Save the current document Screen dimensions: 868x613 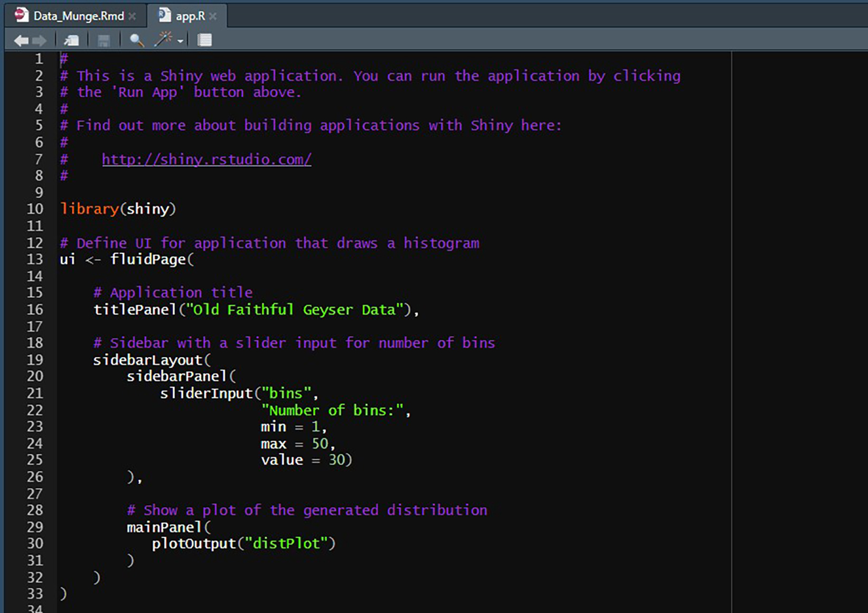click(x=104, y=40)
